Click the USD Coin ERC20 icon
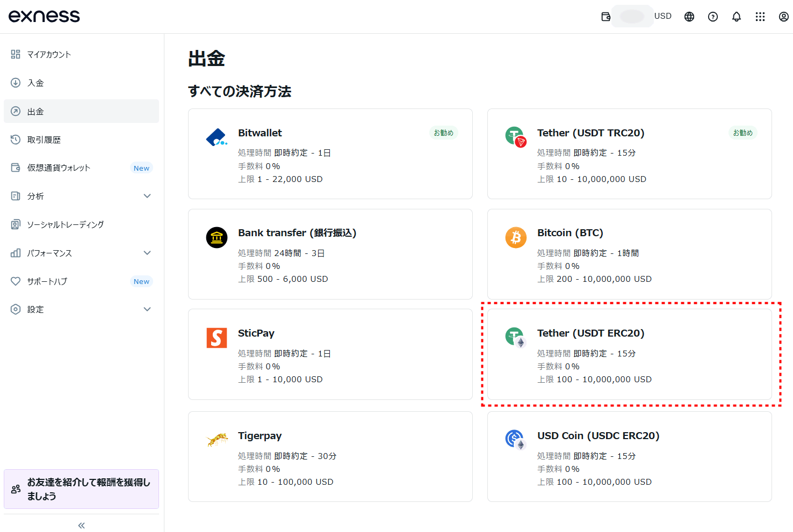This screenshot has width=793, height=532. pyautogui.click(x=516, y=440)
